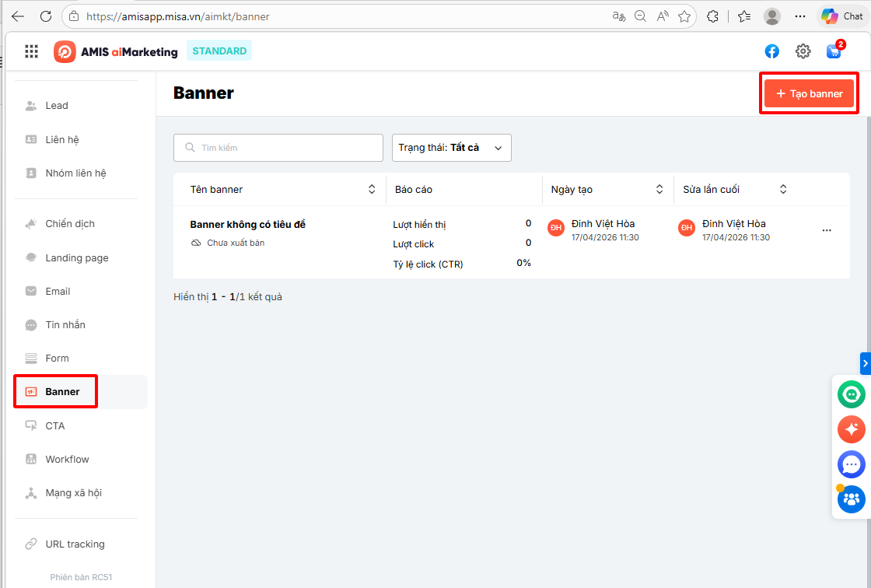Open the Workflow sidebar item

(67, 460)
